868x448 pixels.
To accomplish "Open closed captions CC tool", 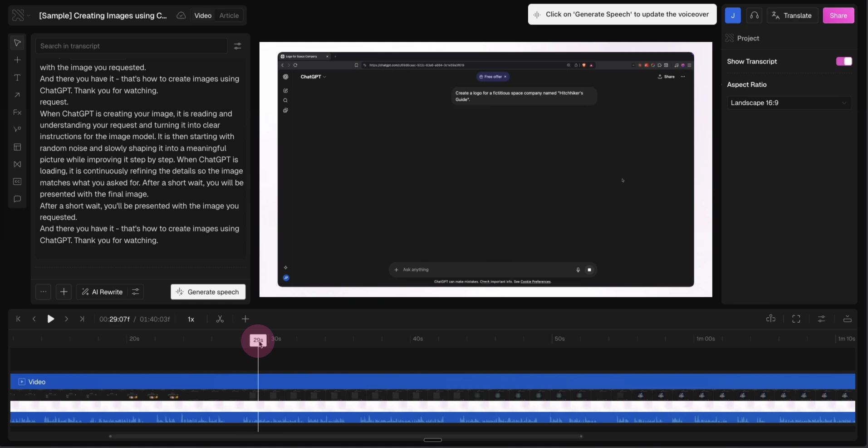I will pyautogui.click(x=17, y=182).
